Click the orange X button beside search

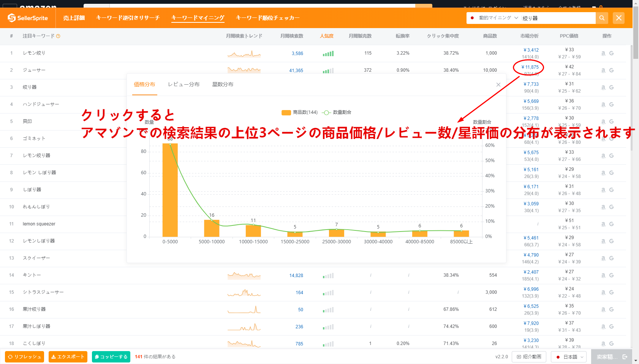[x=618, y=18]
